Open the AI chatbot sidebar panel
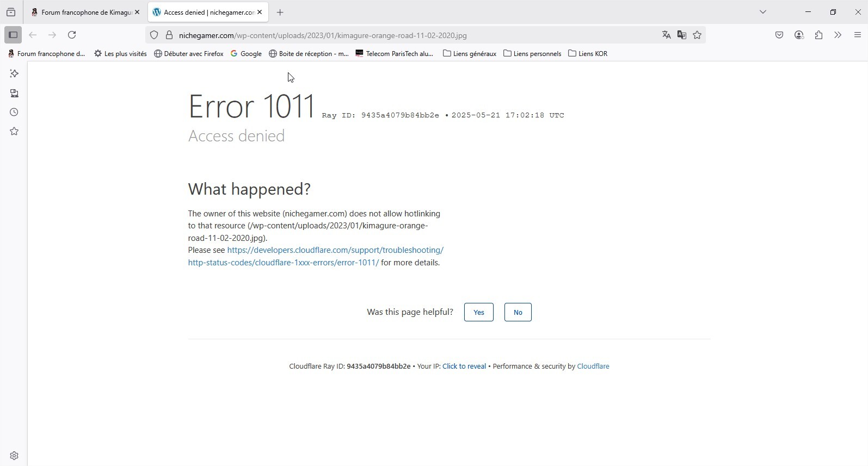This screenshot has height=466, width=868. tap(14, 73)
